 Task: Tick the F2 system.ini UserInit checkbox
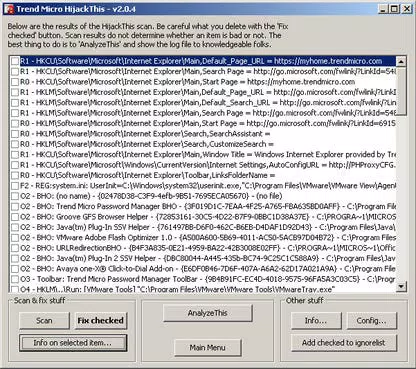point(15,186)
